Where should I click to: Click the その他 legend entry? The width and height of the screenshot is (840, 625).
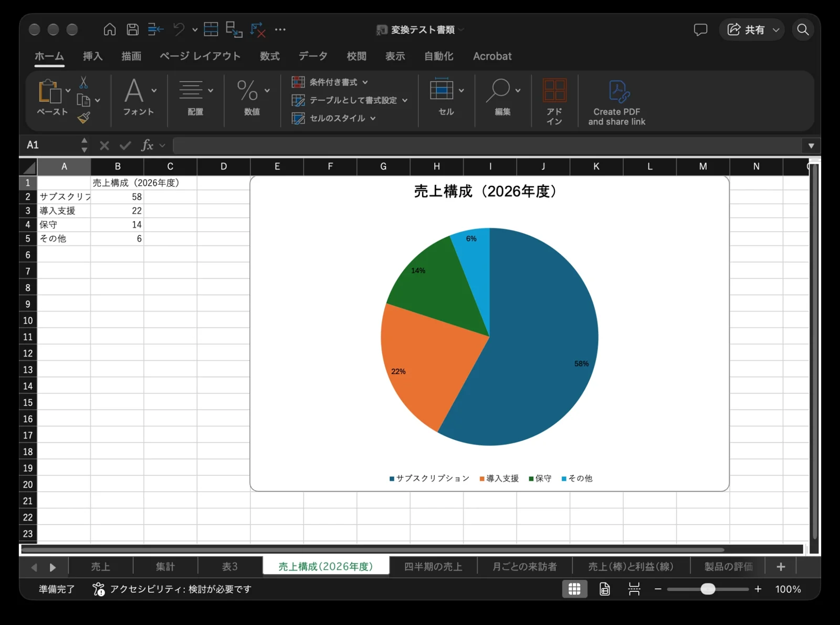pyautogui.click(x=577, y=478)
